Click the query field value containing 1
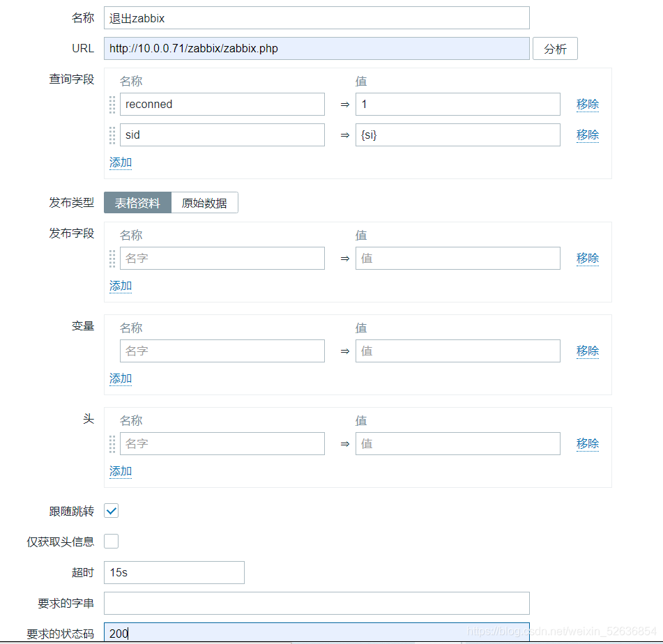The height and width of the screenshot is (644, 663). coord(457,105)
